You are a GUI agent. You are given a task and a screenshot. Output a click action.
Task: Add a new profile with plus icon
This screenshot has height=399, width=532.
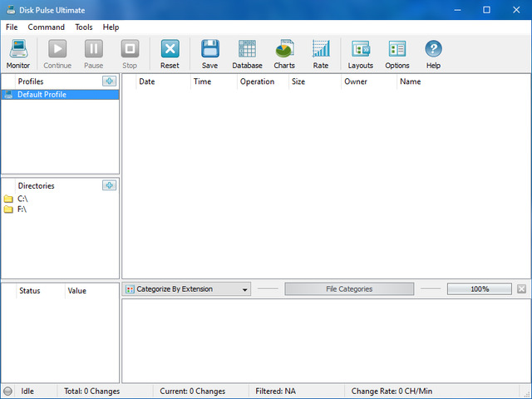point(109,81)
